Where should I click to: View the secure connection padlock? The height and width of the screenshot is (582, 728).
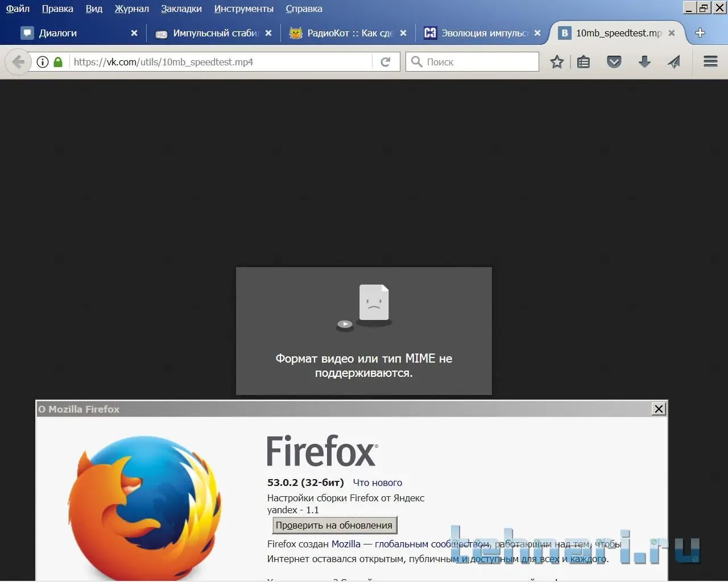(x=57, y=62)
